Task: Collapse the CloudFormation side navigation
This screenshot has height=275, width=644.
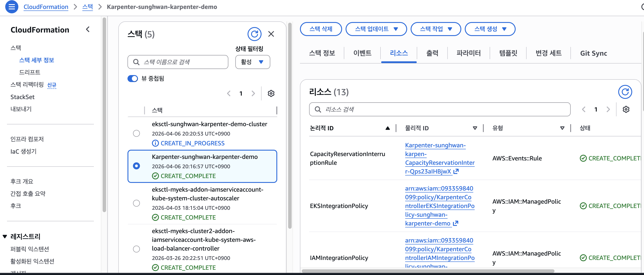Action: 88,29
